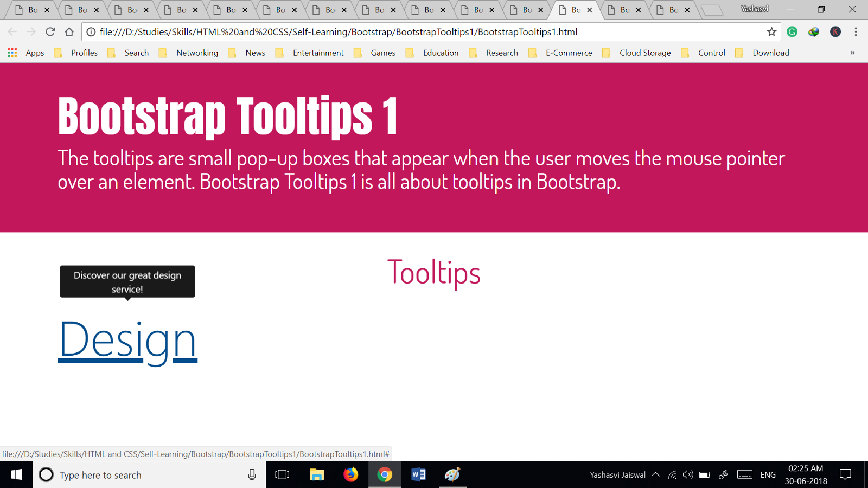Change input language ENG indicator
868x488 pixels.
tap(768, 475)
